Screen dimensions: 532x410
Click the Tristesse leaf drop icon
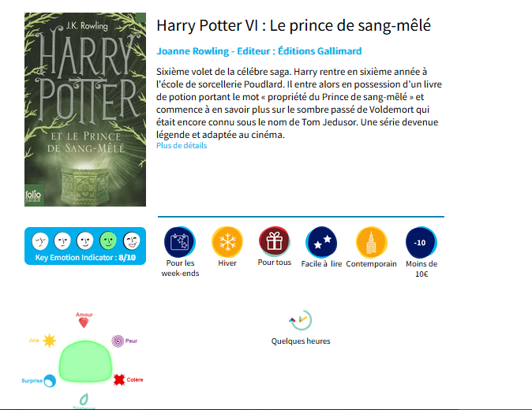coord(84,399)
